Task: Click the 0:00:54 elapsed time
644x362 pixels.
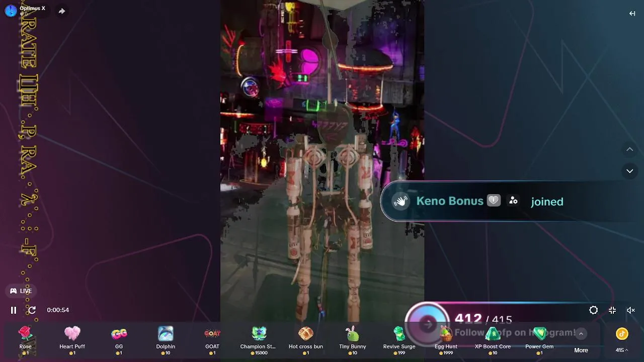Action: pyautogui.click(x=58, y=310)
